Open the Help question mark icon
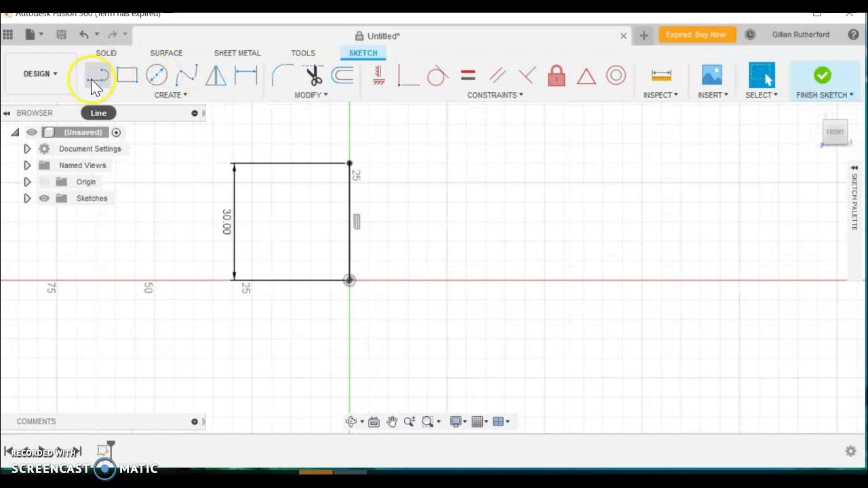 [853, 35]
